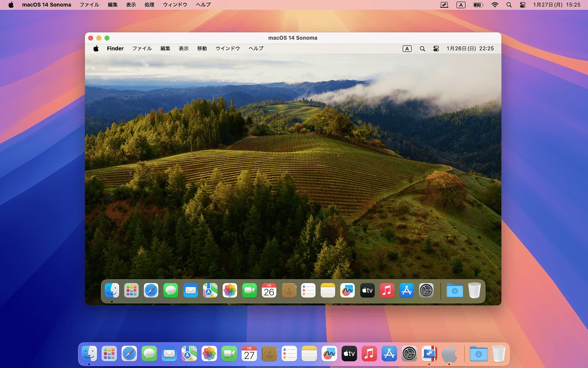Open System Settings in the host dock
The image size is (588, 368).
(409, 353)
